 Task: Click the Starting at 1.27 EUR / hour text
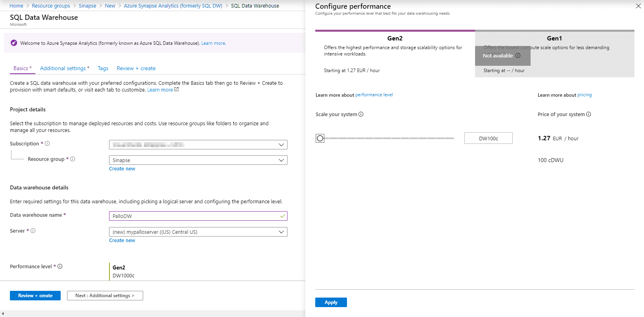tap(352, 71)
